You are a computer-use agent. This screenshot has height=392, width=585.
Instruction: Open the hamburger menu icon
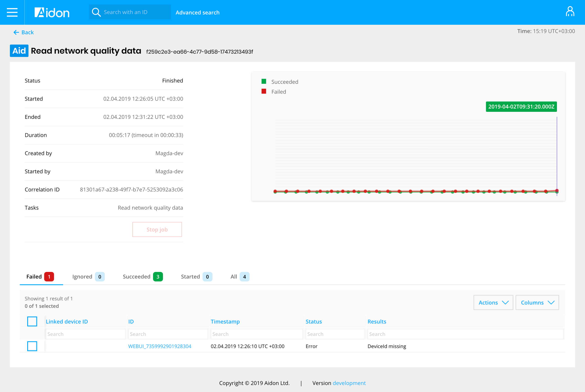click(x=12, y=12)
